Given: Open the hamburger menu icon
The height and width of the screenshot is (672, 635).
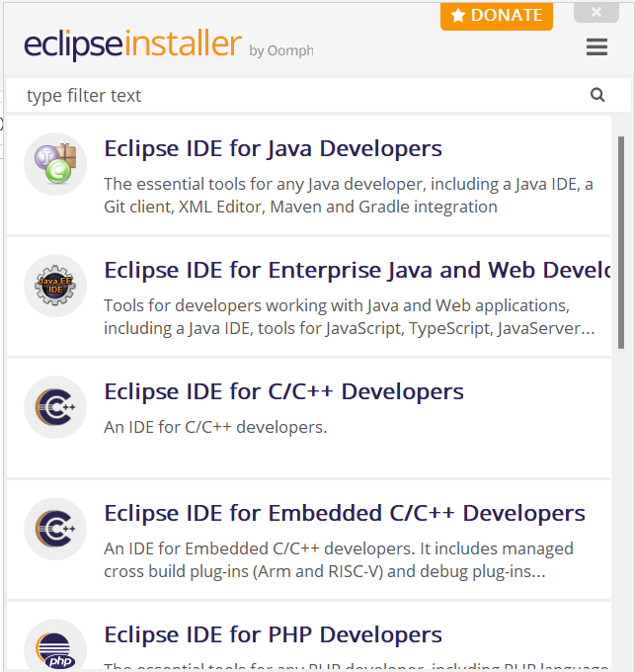Looking at the screenshot, I should (596, 46).
